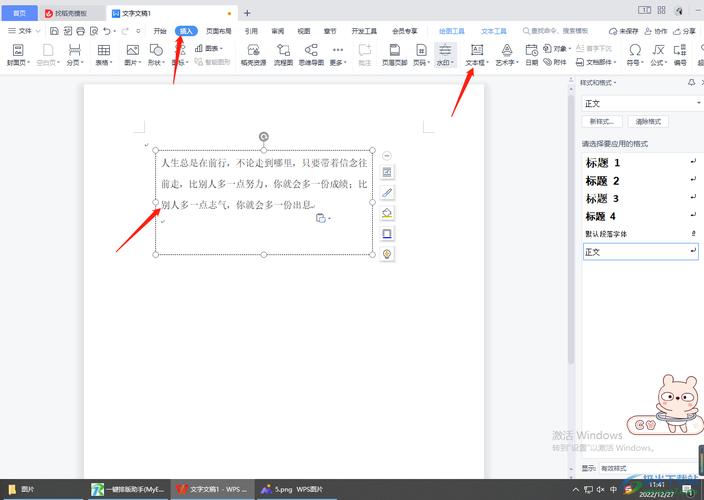The image size is (704, 500).
Task: Click the save icon in quick toolbar
Action: pos(54,31)
